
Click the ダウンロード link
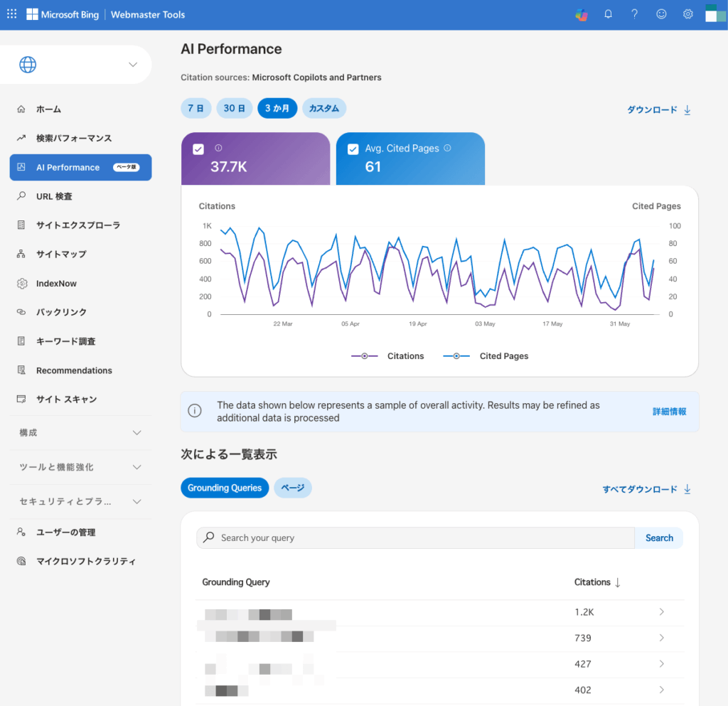653,110
